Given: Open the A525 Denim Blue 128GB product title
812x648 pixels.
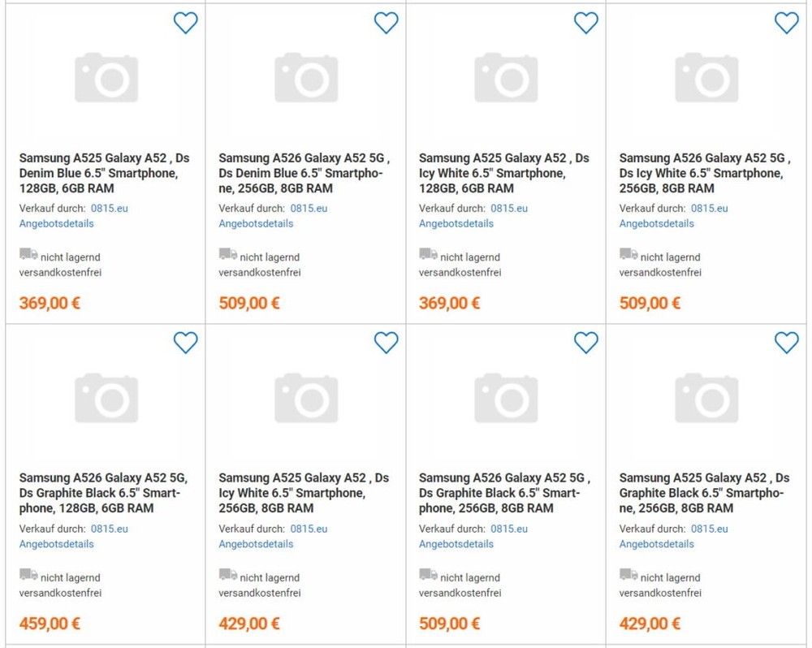Looking at the screenshot, I should coord(104,173).
